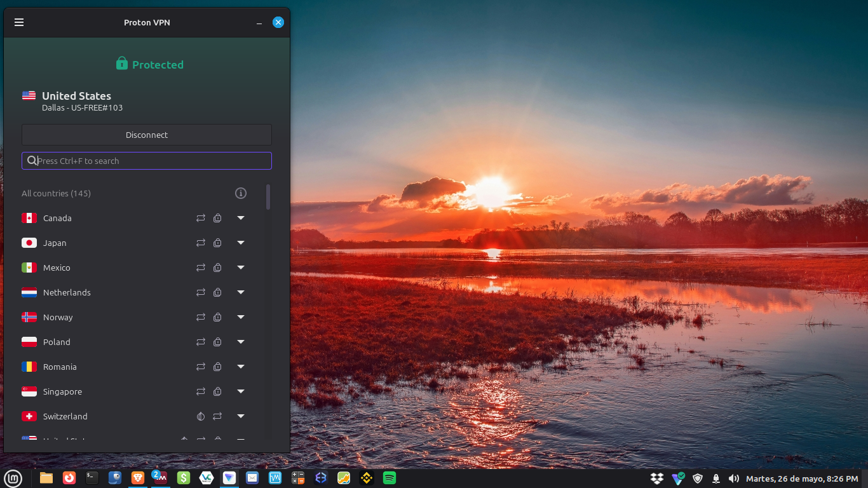The image size is (868, 488).
Task: Click Japan's upgrade lock icon
Action: (x=217, y=243)
